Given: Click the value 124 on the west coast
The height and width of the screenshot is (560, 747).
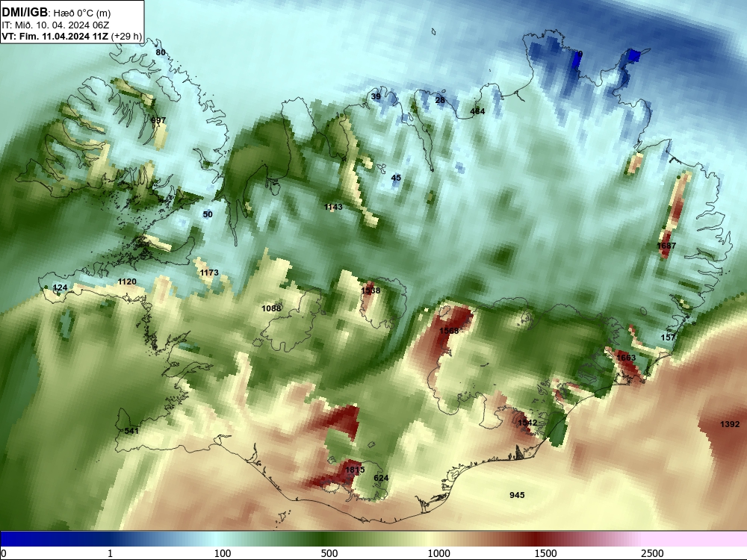Looking at the screenshot, I should coord(60,287).
